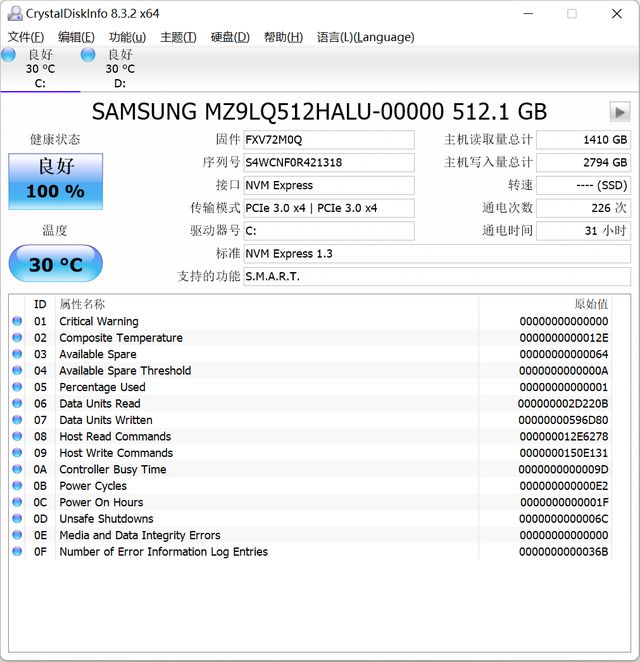Image resolution: width=640 pixels, height=662 pixels.
Task: Open the 文件(F) menu
Action: pos(26,37)
